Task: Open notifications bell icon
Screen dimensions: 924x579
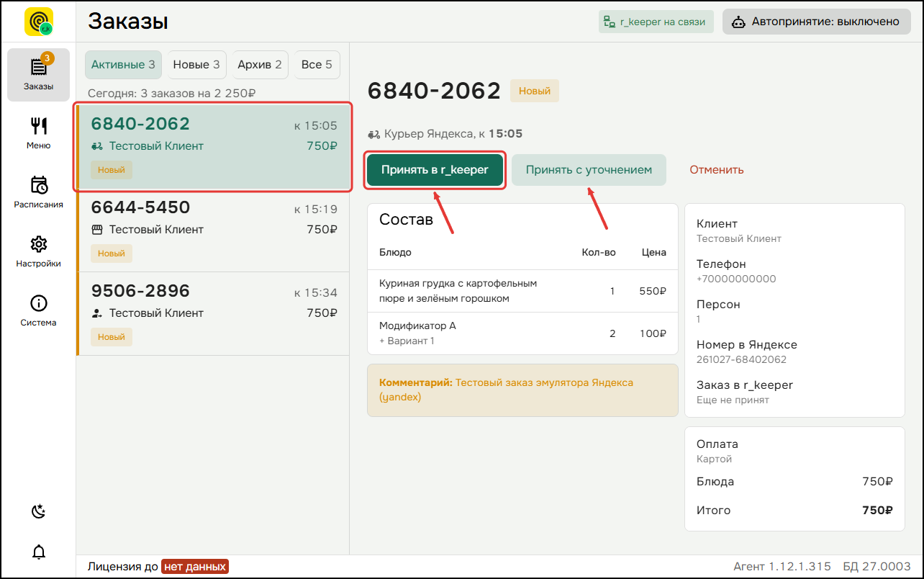Action: click(39, 552)
